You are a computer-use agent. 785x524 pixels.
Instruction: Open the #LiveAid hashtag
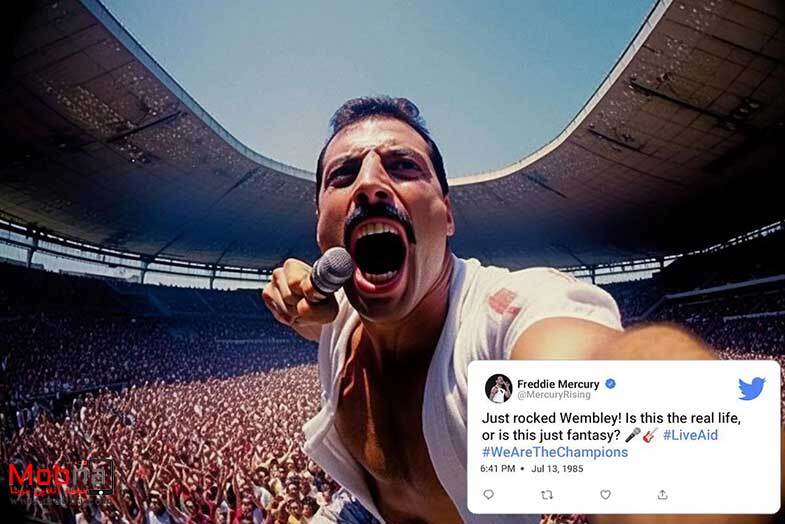pyautogui.click(x=690, y=434)
